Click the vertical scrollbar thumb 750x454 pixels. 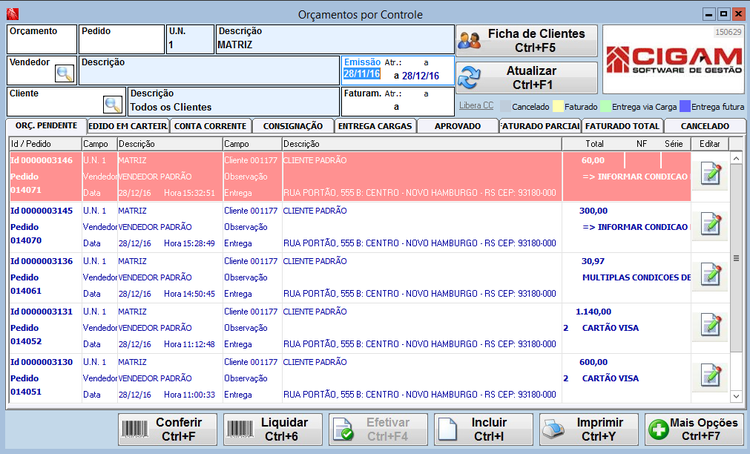tap(736, 258)
